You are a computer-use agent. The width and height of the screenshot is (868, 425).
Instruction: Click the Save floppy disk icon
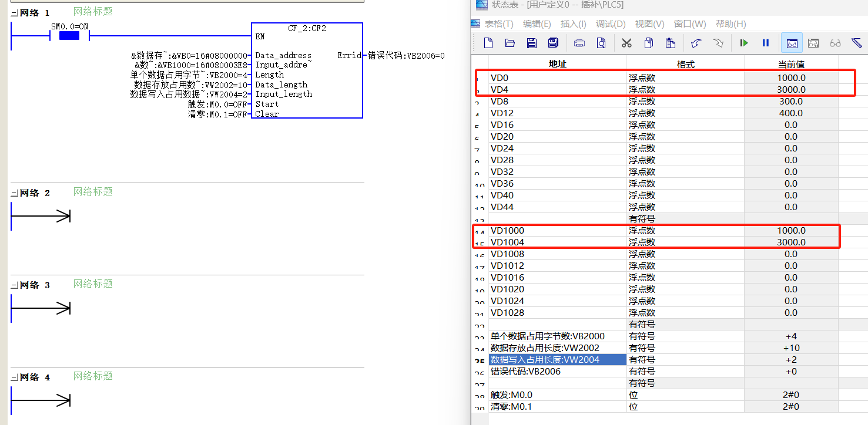click(x=532, y=43)
